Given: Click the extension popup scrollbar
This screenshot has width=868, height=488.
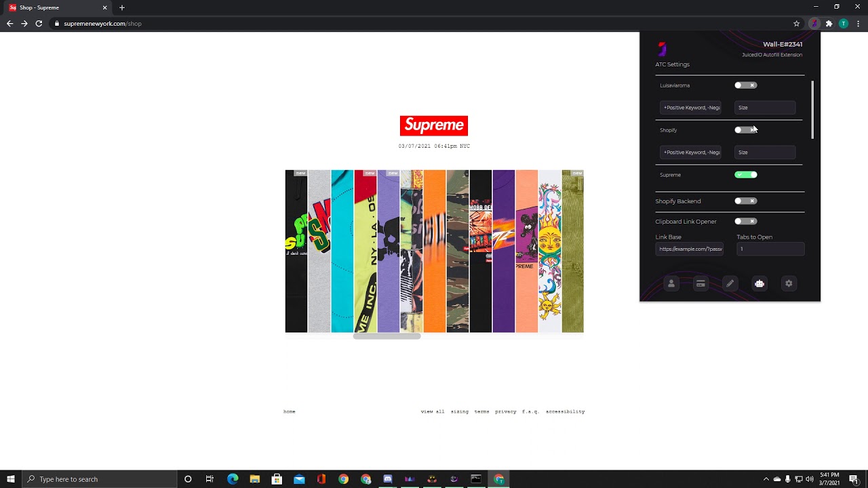Looking at the screenshot, I should (x=812, y=110).
